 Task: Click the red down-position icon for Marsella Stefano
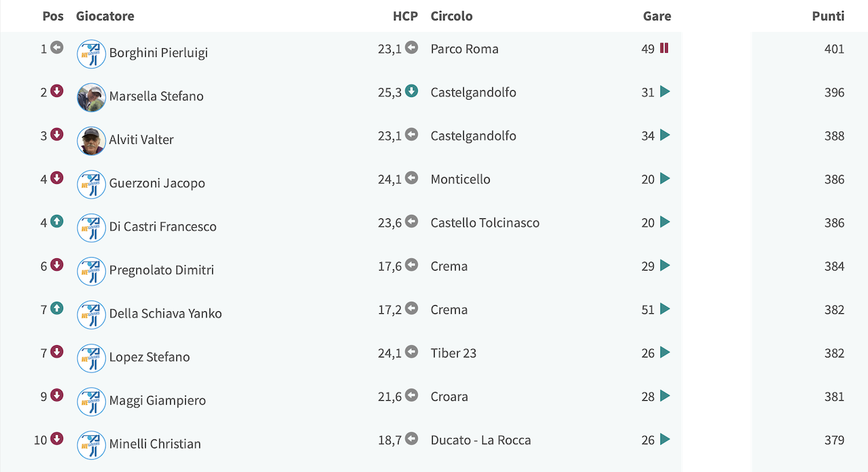pos(57,91)
